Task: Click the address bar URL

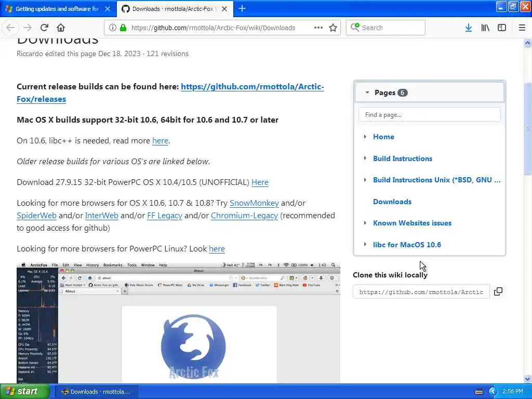Action: [213, 28]
